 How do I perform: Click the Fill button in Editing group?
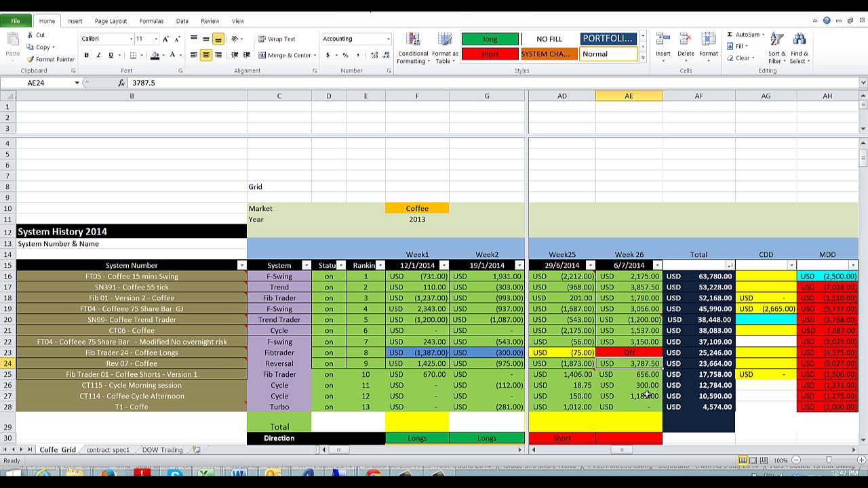(736, 46)
